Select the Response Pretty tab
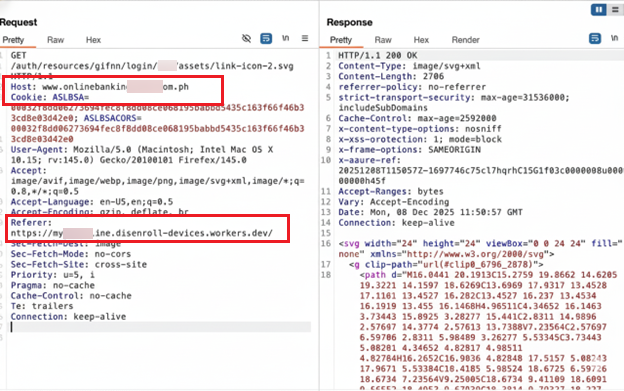This screenshot has width=624, height=391. [341, 40]
